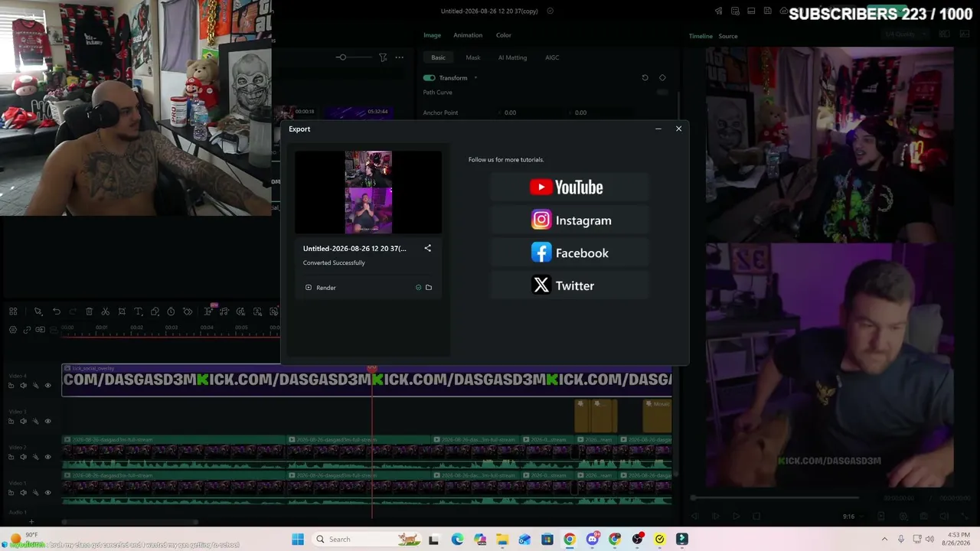
Task: Click the exported video preview thumbnail
Action: click(x=368, y=192)
